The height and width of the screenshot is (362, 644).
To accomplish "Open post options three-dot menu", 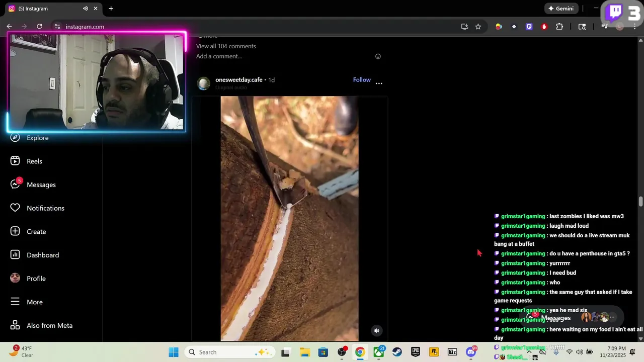I will click(379, 83).
